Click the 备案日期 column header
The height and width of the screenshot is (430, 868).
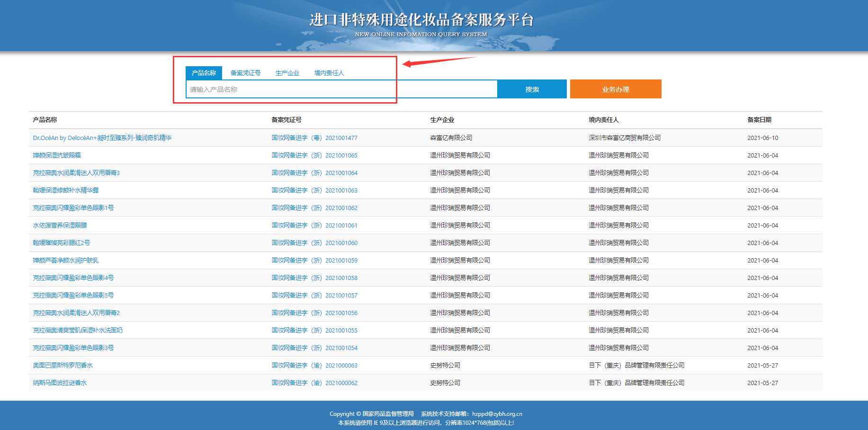(760, 120)
